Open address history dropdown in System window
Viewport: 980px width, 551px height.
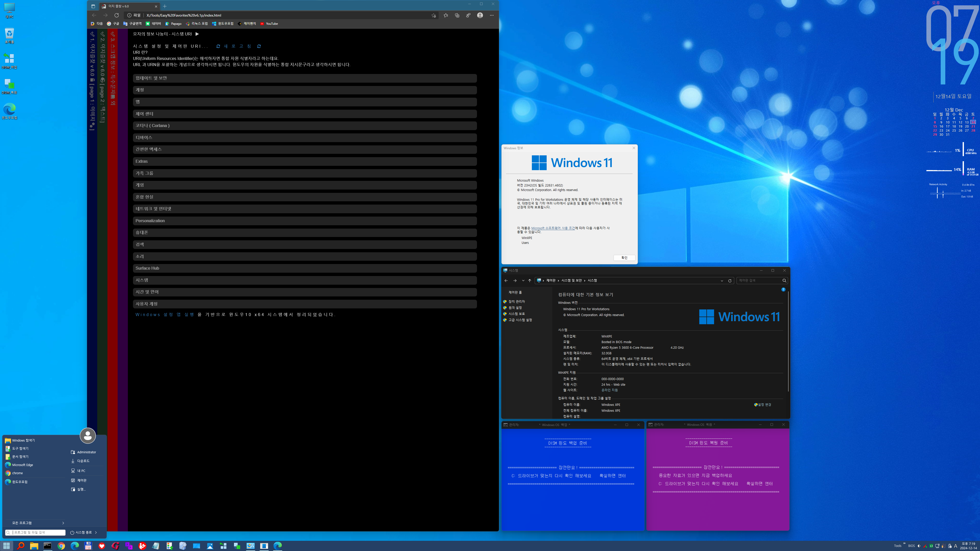click(x=722, y=281)
